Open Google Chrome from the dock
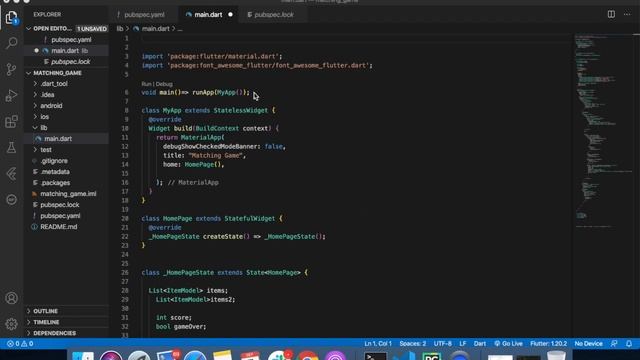 pos(308,356)
